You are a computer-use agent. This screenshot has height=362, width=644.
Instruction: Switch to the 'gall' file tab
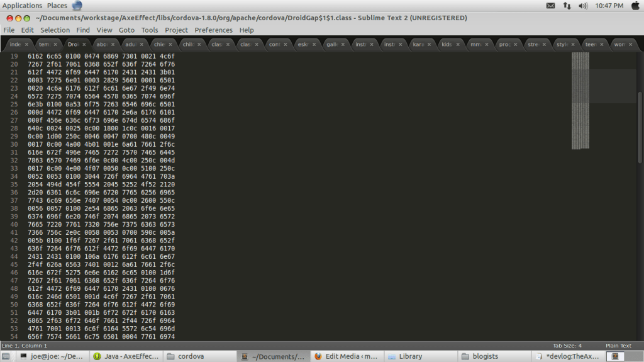pos(332,45)
